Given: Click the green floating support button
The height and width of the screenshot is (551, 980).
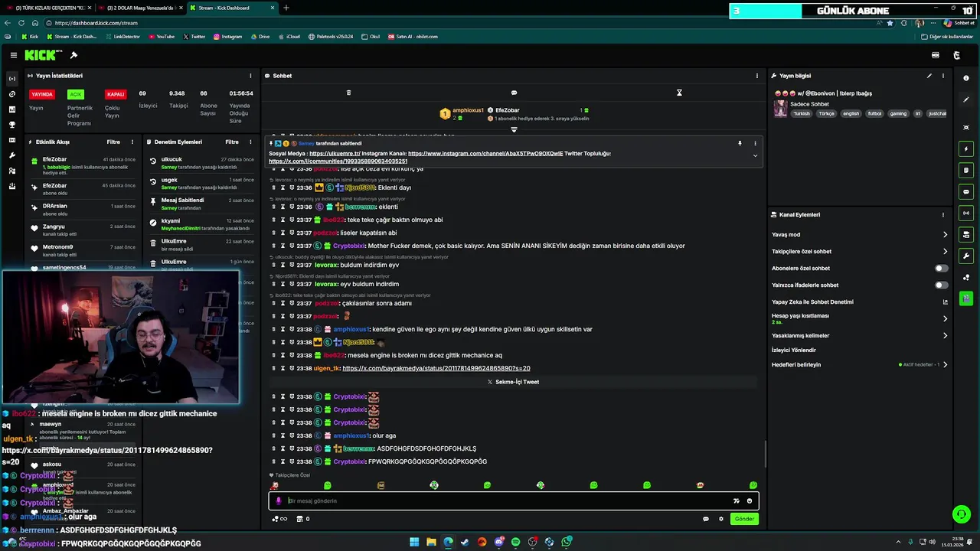Looking at the screenshot, I should coord(960,514).
